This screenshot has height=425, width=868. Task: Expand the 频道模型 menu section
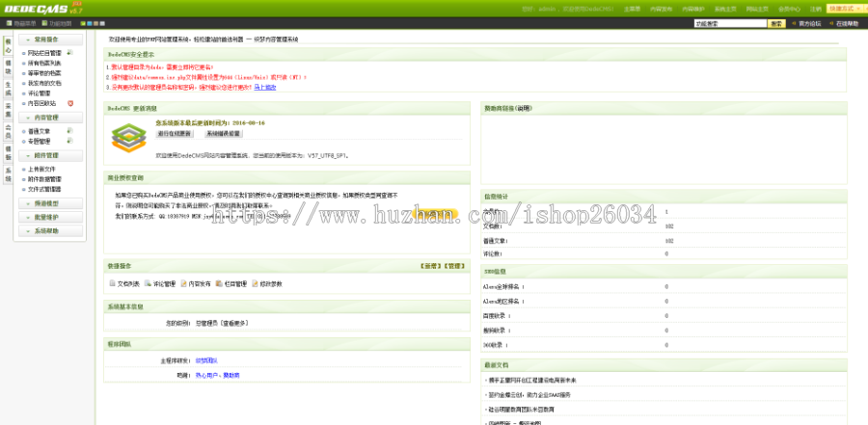(50, 203)
